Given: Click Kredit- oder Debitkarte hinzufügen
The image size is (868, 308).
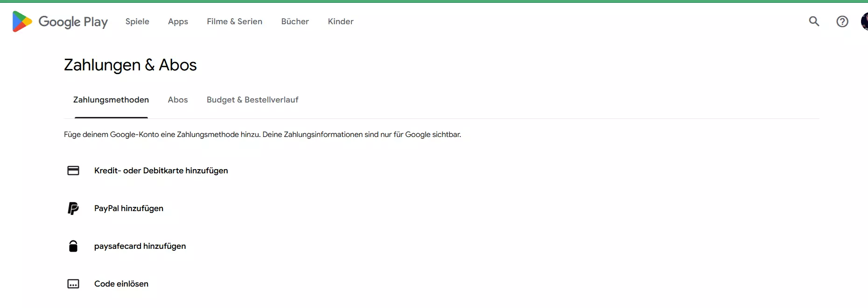Looking at the screenshot, I should (161, 171).
